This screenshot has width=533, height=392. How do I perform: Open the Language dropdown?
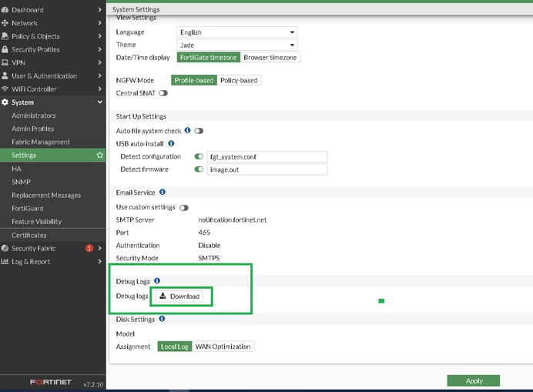[237, 32]
